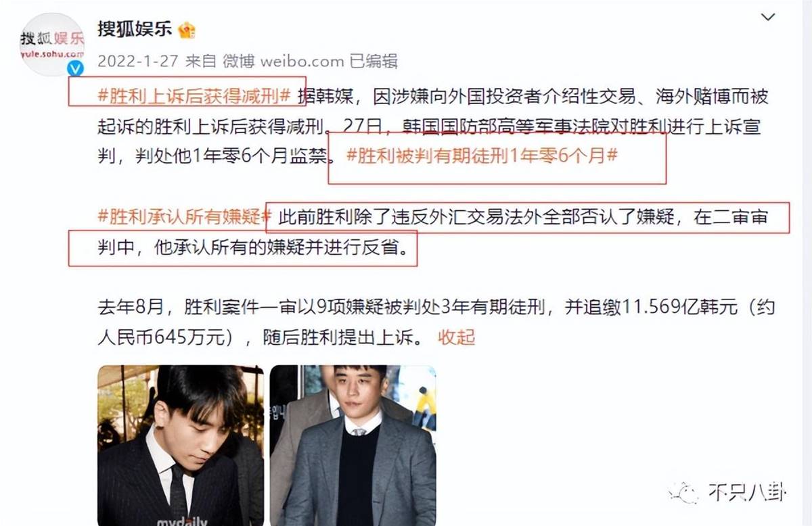Select paragraph starting with 去年8月
The height and width of the screenshot is (526, 812).
click(436, 322)
